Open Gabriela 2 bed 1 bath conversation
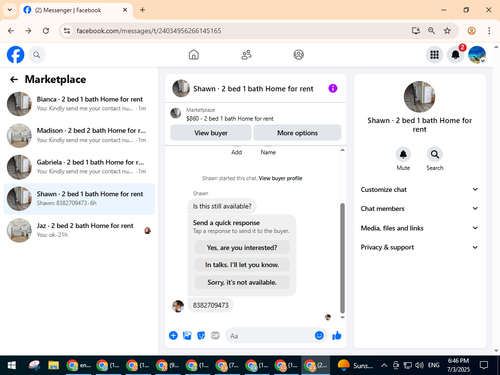 [x=79, y=167]
